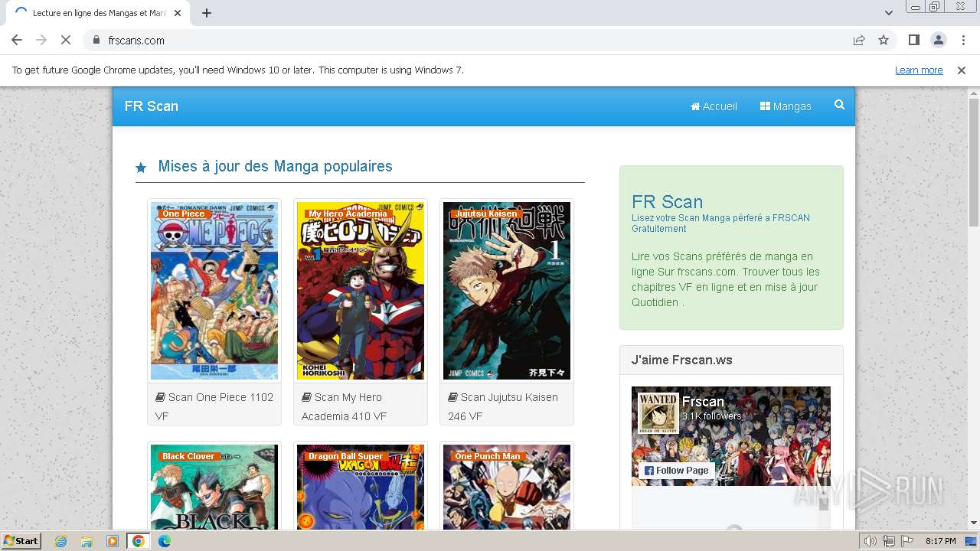Open Scan One Piece 1102 VF

214,406
